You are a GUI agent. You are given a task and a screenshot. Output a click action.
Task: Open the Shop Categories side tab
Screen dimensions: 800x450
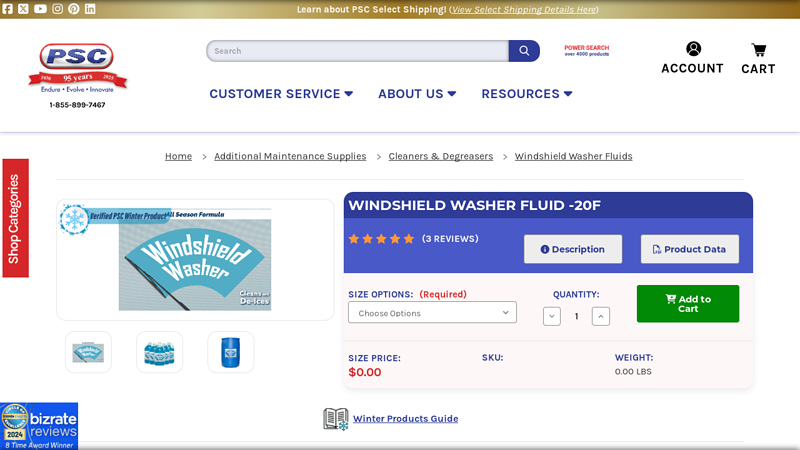[15, 218]
